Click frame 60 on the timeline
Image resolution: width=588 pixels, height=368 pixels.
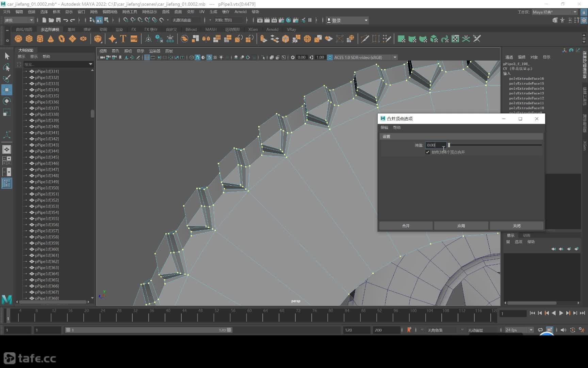(x=249, y=315)
